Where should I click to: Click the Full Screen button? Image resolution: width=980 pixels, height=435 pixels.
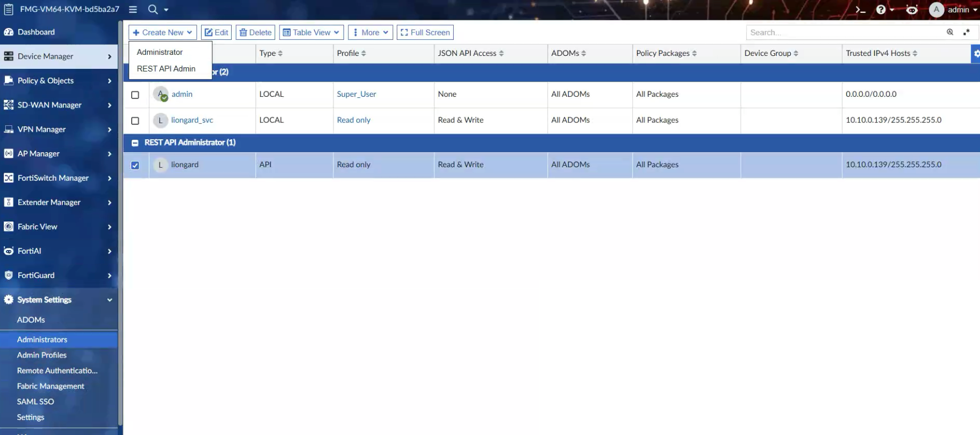click(425, 32)
